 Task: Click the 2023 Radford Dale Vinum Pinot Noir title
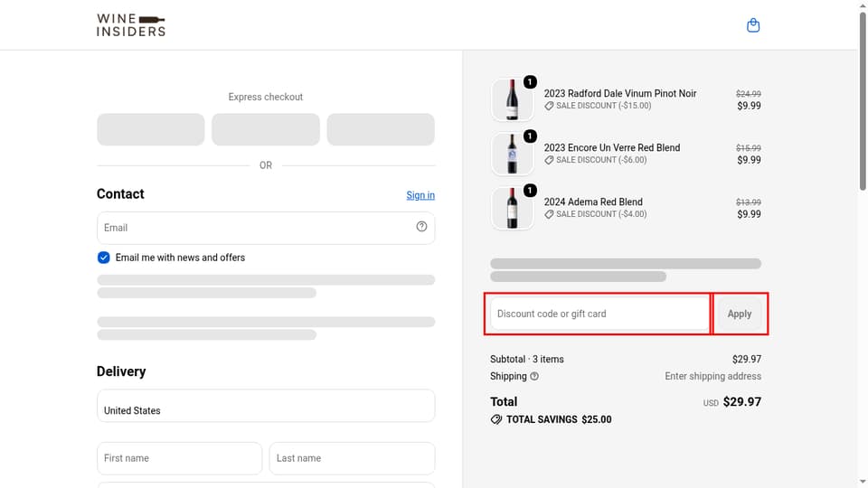coord(620,93)
